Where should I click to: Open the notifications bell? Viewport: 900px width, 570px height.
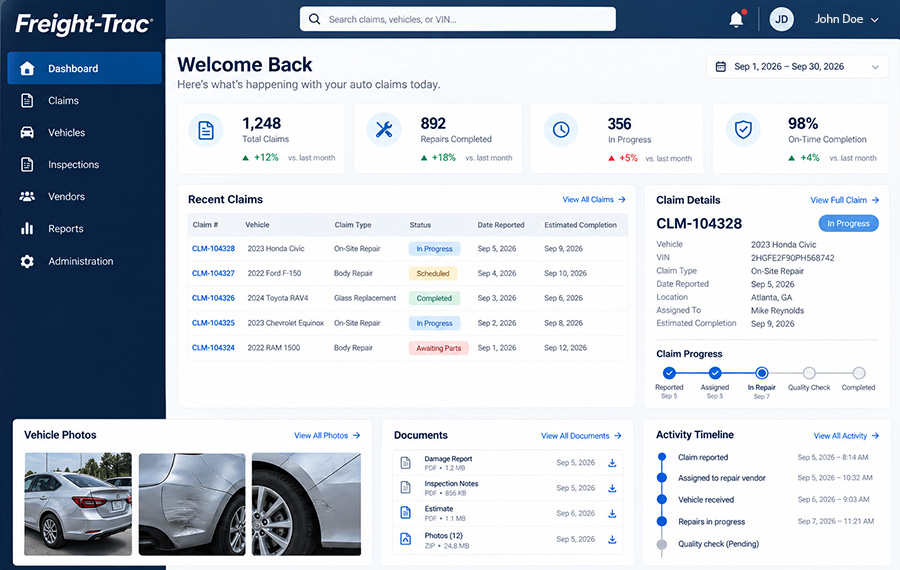pyautogui.click(x=736, y=20)
